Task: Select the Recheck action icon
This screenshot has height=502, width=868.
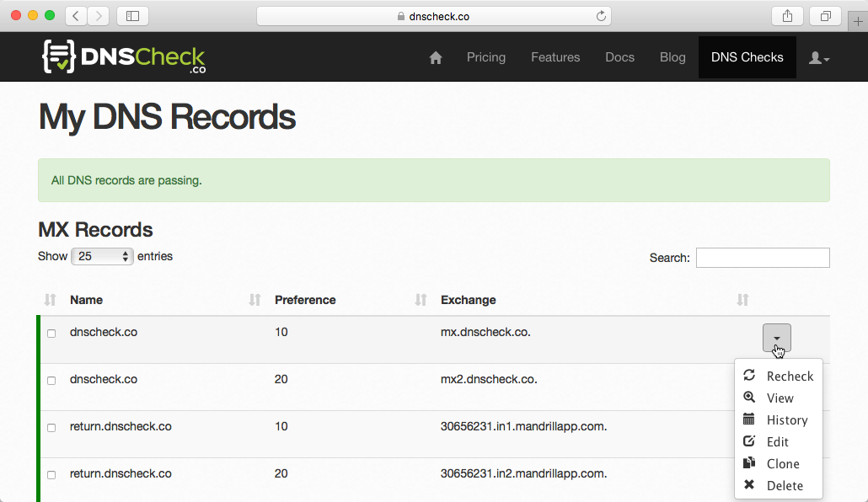Action: tap(748, 376)
